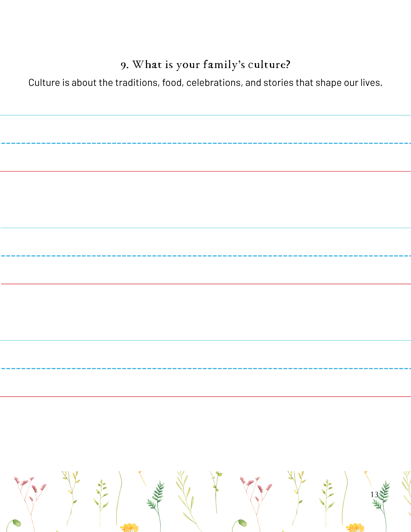
Task: Click the first dashed blue midline
Action: coord(205,143)
